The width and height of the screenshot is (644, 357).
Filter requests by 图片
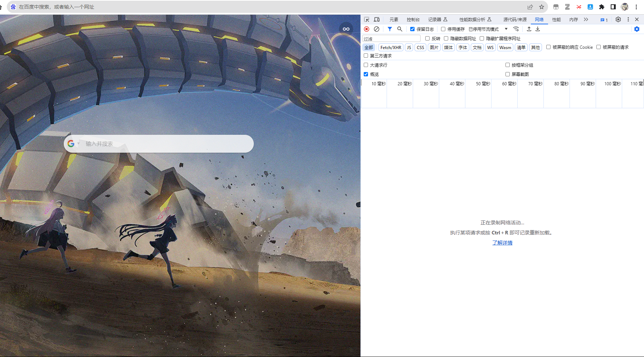434,47
